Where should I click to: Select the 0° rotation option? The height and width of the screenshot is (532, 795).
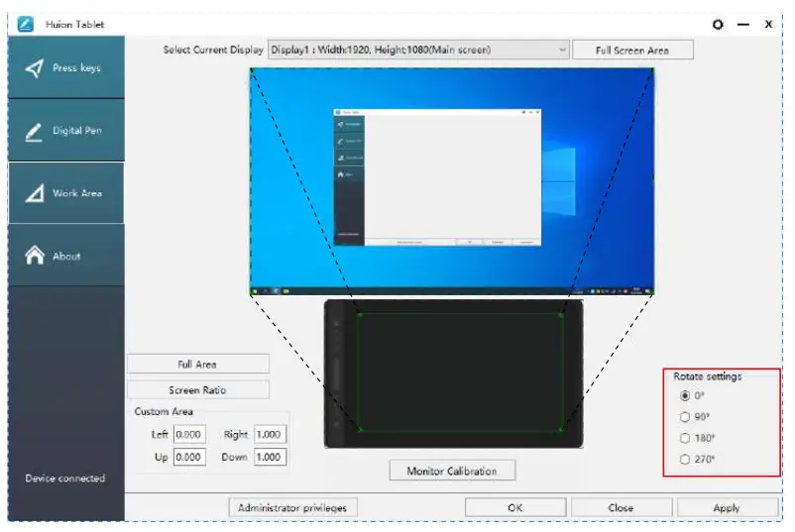(x=684, y=395)
